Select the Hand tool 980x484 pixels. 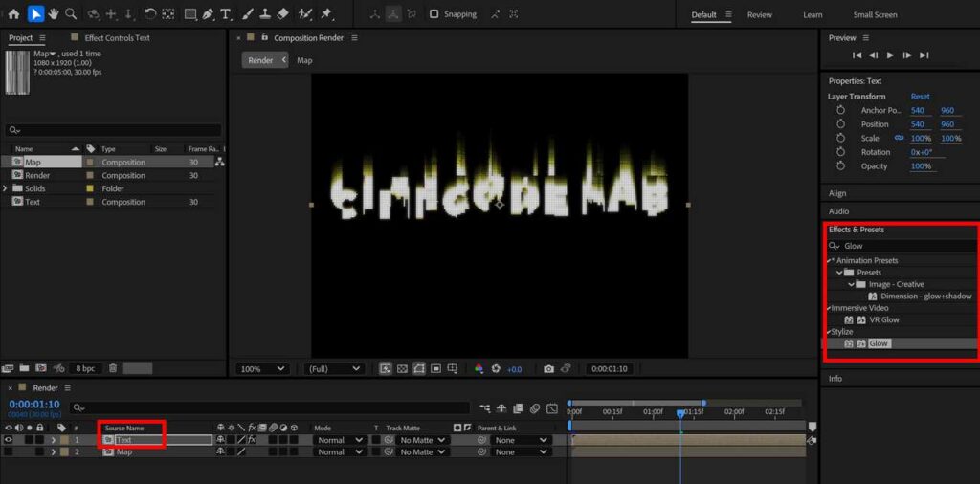point(54,13)
